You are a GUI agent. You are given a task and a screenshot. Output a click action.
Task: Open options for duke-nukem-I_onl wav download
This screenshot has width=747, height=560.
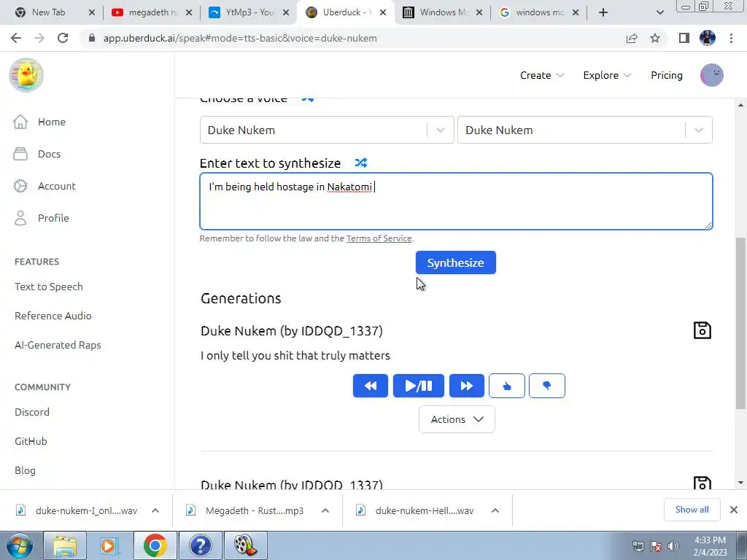(x=155, y=510)
